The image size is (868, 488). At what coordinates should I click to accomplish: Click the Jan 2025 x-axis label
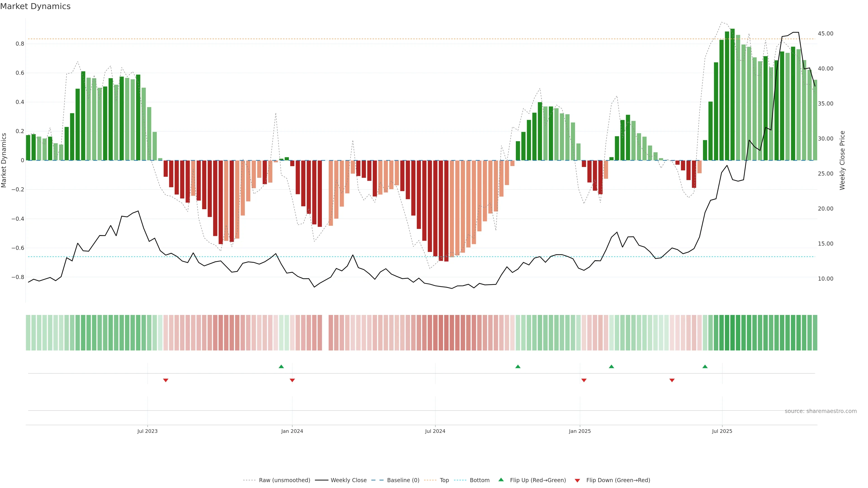coord(580,431)
